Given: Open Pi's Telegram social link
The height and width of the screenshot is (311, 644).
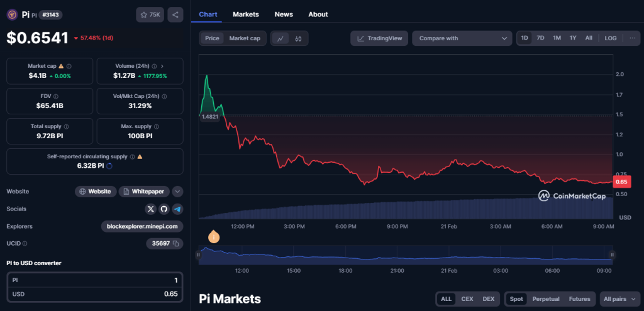Looking at the screenshot, I should (x=177, y=209).
